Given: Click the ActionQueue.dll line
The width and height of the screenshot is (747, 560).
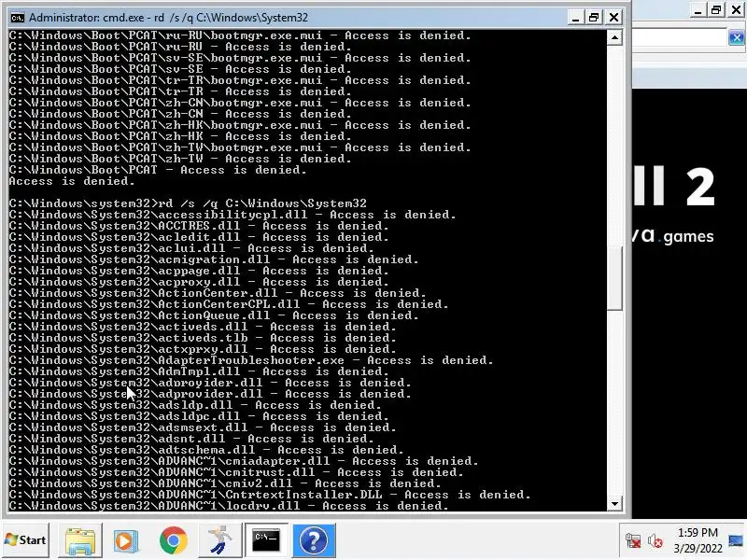Looking at the screenshot, I should (214, 315).
